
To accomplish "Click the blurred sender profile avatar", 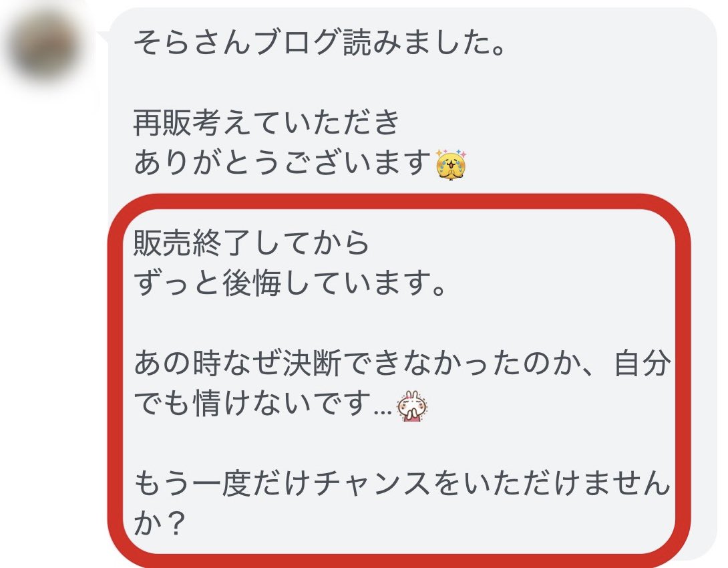I will point(44,49).
